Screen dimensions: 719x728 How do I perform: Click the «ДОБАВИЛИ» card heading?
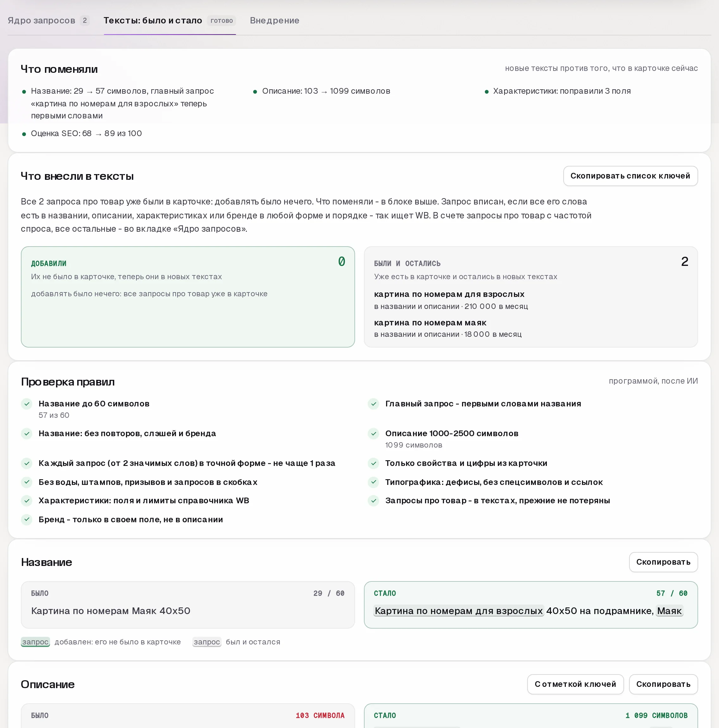click(x=49, y=263)
